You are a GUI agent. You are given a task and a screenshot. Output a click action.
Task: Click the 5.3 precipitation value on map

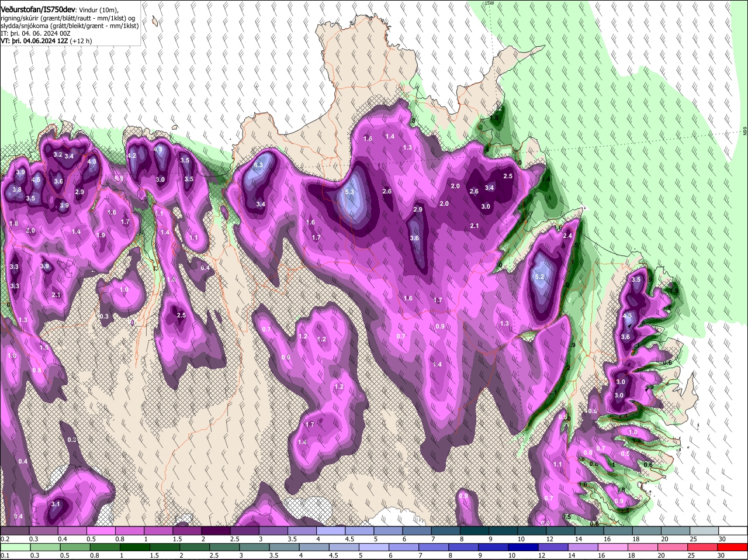(350, 192)
